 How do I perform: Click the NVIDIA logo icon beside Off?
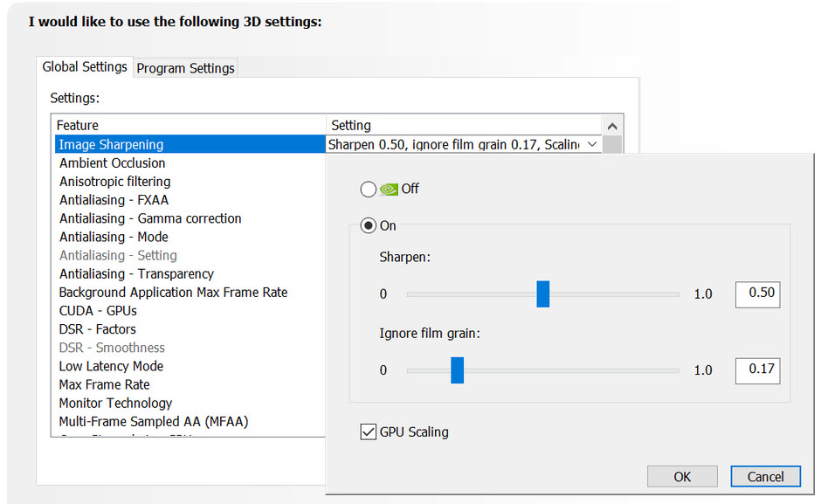click(x=390, y=189)
